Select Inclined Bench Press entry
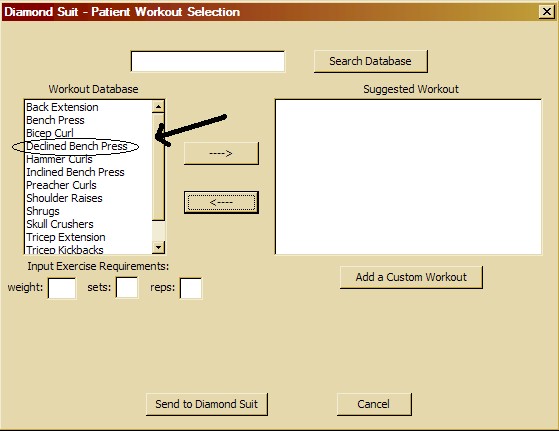This screenshot has height=431, width=559. point(89,172)
